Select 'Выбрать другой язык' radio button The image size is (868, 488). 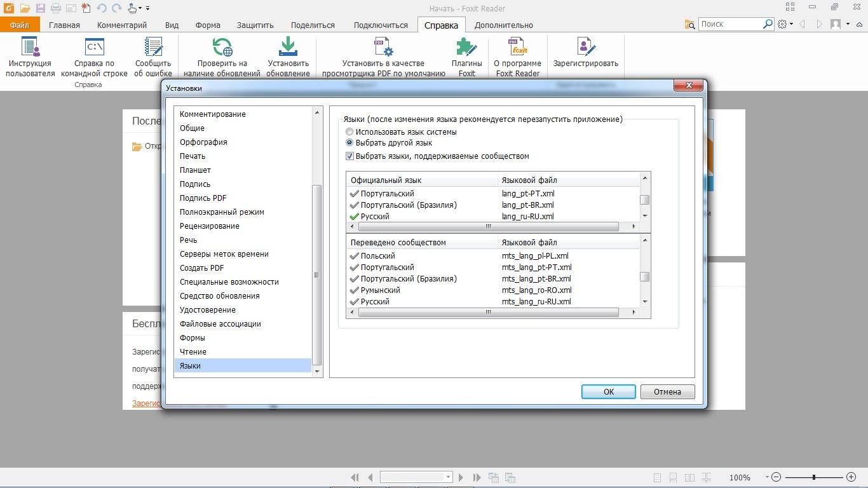point(349,143)
